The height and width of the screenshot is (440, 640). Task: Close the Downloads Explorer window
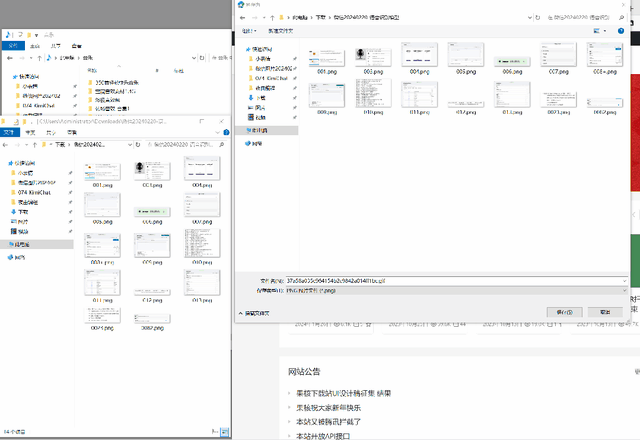tap(222, 121)
